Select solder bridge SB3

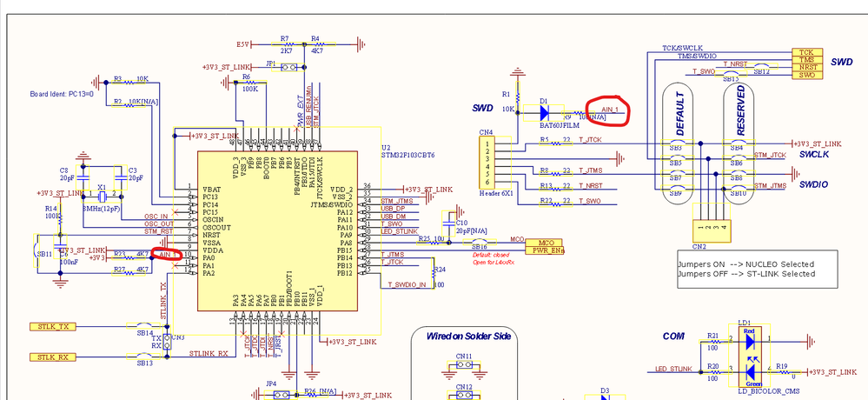coord(679,144)
